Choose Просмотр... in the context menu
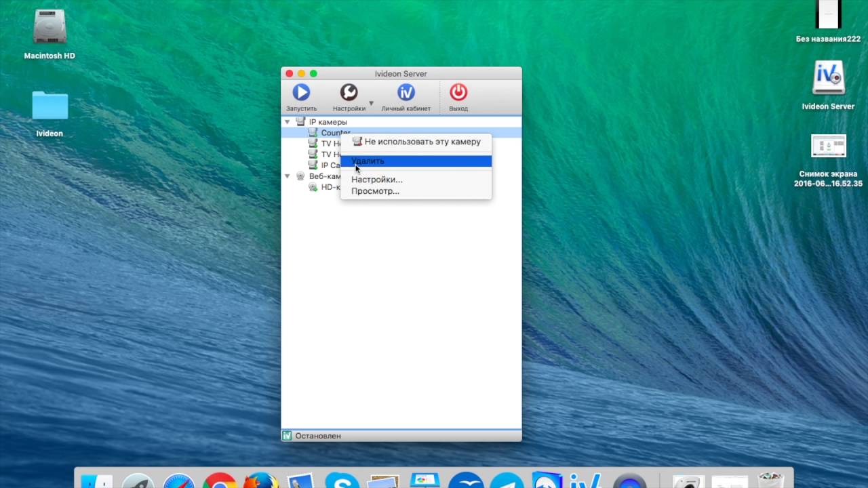This screenshot has width=868, height=488. (416, 191)
